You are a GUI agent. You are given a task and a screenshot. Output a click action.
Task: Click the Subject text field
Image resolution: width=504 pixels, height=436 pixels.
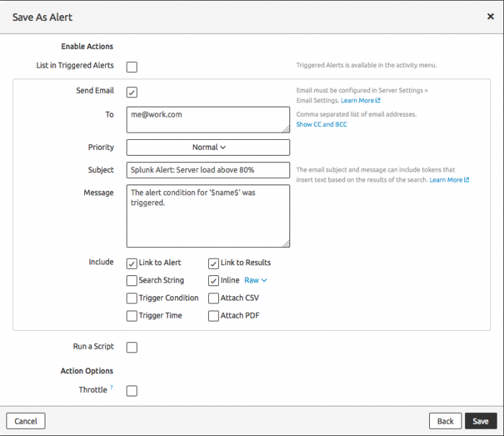pyautogui.click(x=208, y=170)
